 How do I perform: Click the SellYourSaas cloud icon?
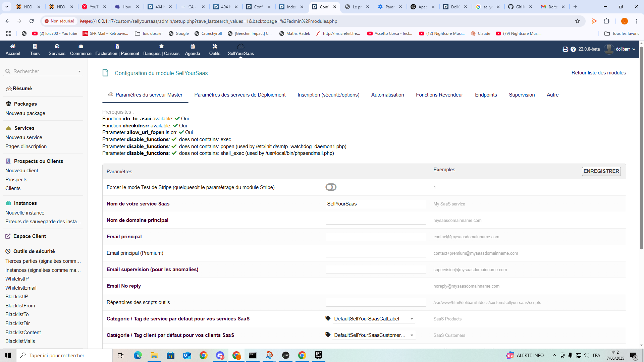click(x=240, y=47)
